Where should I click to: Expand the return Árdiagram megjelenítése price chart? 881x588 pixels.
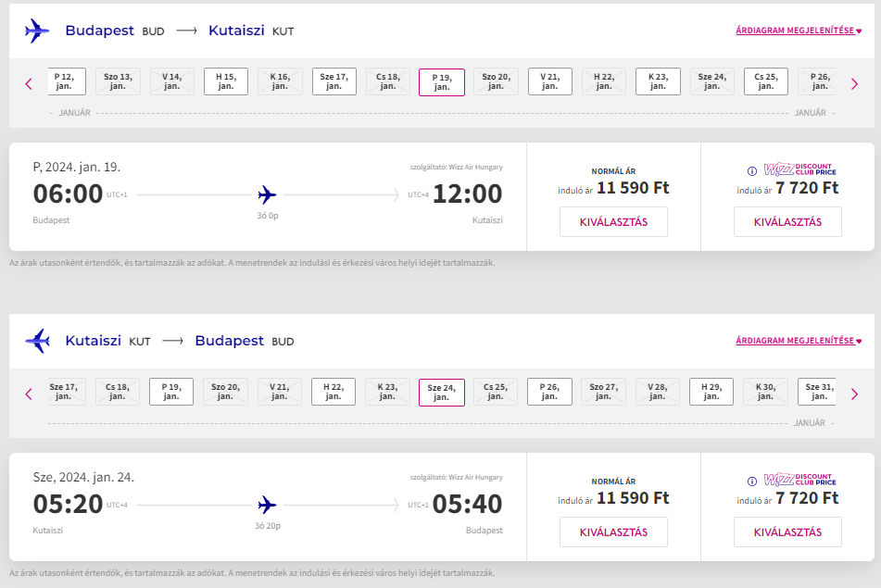pyautogui.click(x=799, y=341)
